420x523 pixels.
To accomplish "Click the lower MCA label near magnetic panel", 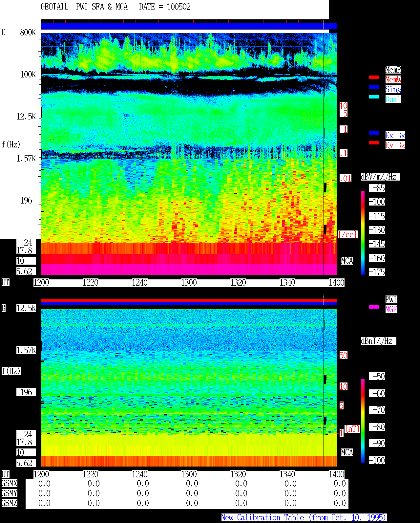I will pyautogui.click(x=347, y=453).
